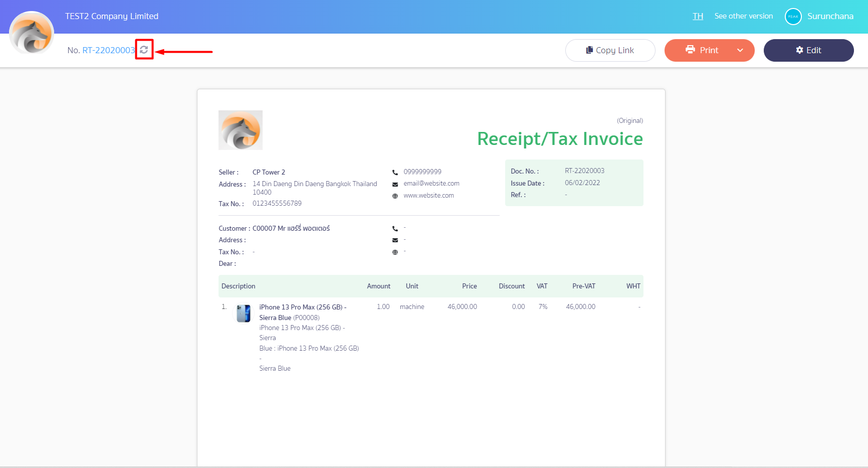The height and width of the screenshot is (468, 868).
Task: Click the unit value machine
Action: point(412,306)
